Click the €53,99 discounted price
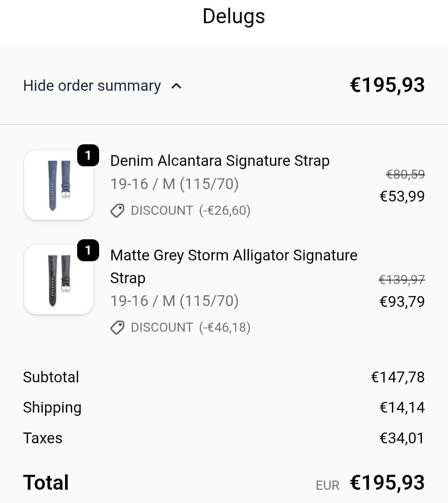The width and height of the screenshot is (448, 503). (x=402, y=196)
